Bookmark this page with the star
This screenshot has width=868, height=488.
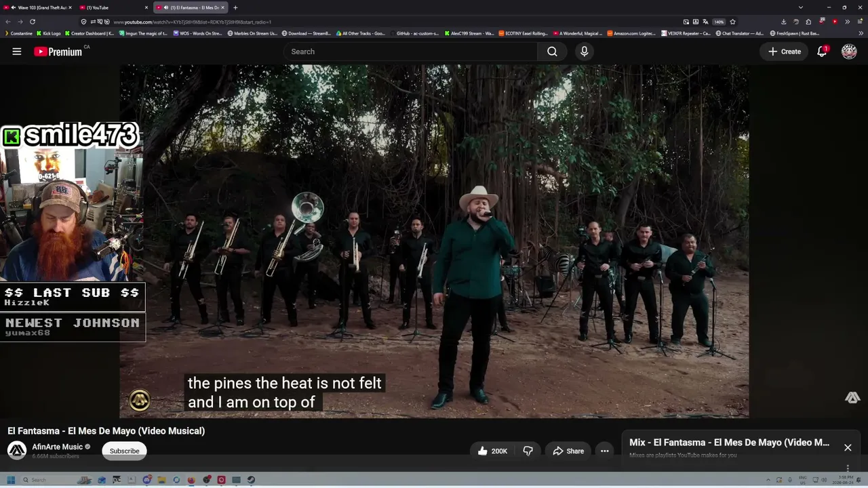pyautogui.click(x=732, y=22)
